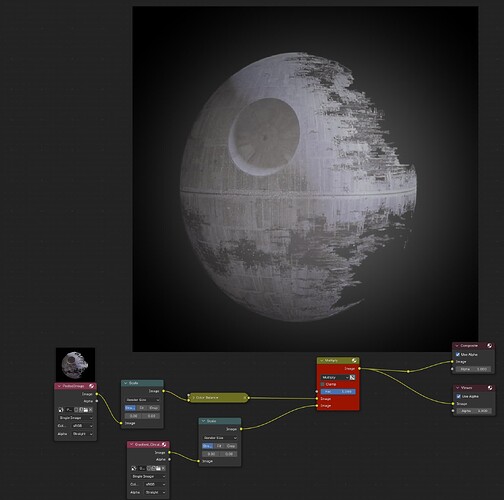Open Multiply blend mode dropdown
The width and height of the screenshot is (504, 500).
point(335,377)
